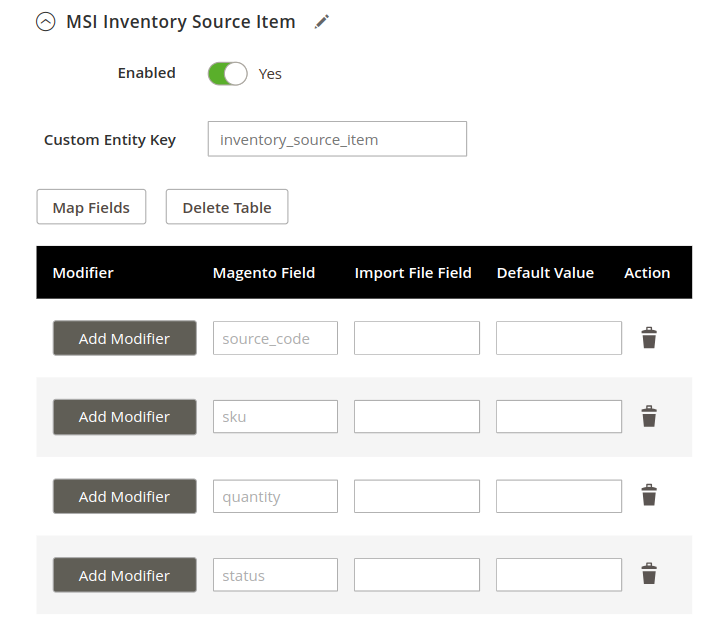
Task: Click Import File Field input for source_code
Action: click(x=417, y=338)
